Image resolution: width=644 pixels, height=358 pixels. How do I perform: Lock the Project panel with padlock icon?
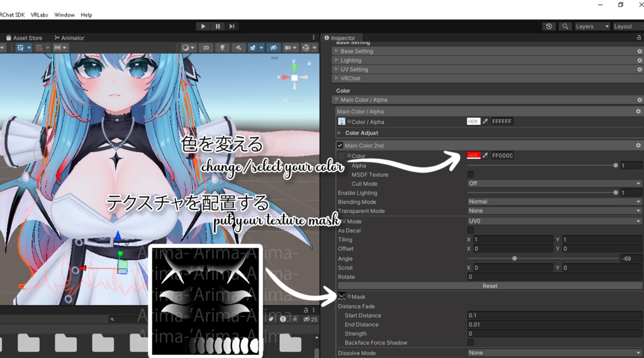click(x=306, y=310)
